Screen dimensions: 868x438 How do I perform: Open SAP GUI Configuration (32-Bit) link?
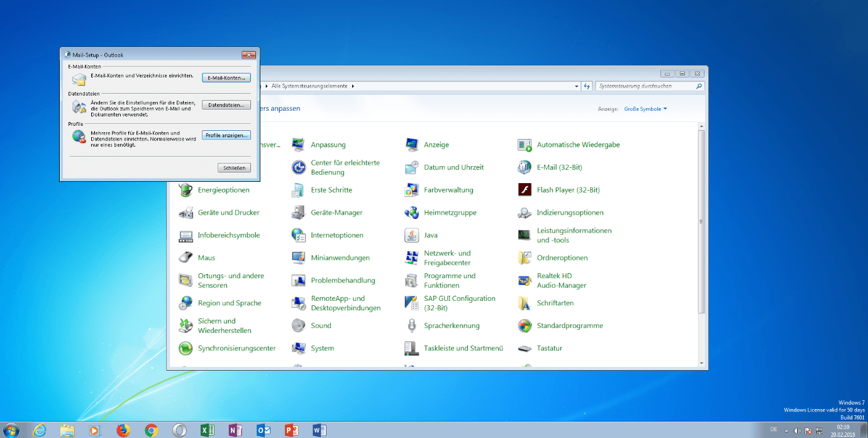coord(460,303)
